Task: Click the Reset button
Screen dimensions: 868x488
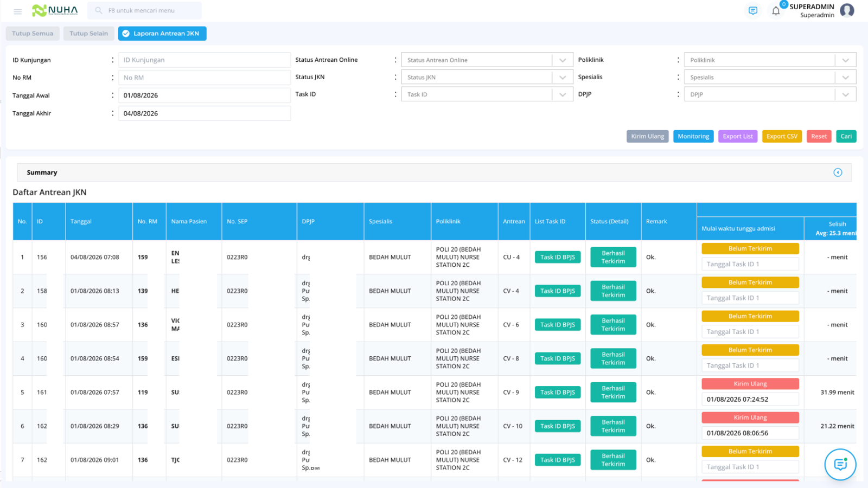Action: tap(819, 137)
